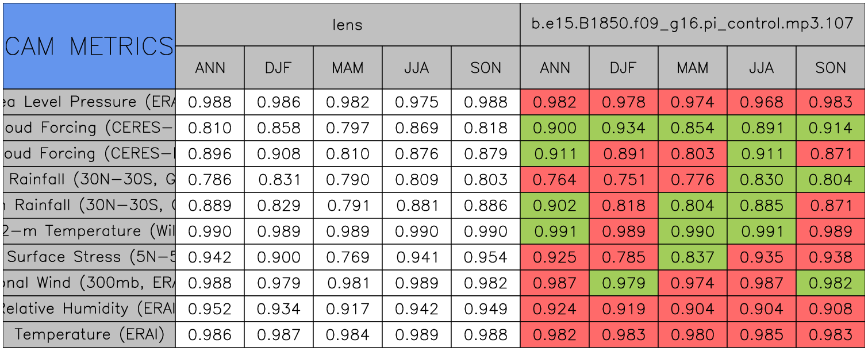Click the Relative Humidity row label
The width and height of the screenshot is (868, 351).
click(x=89, y=308)
